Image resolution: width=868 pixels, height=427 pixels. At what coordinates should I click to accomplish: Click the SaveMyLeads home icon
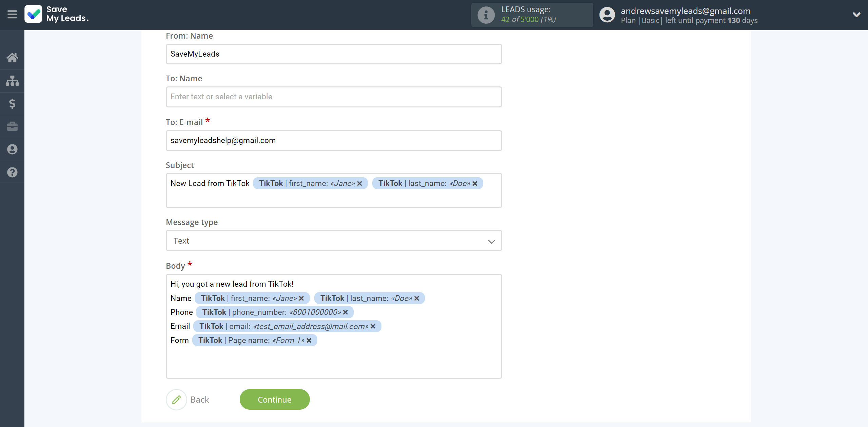click(x=12, y=57)
